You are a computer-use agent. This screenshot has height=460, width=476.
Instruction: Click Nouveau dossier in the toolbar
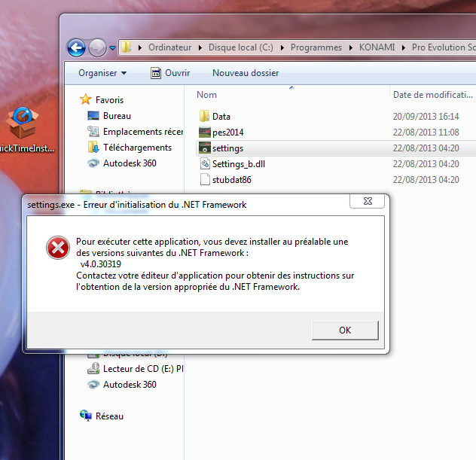pyautogui.click(x=246, y=73)
